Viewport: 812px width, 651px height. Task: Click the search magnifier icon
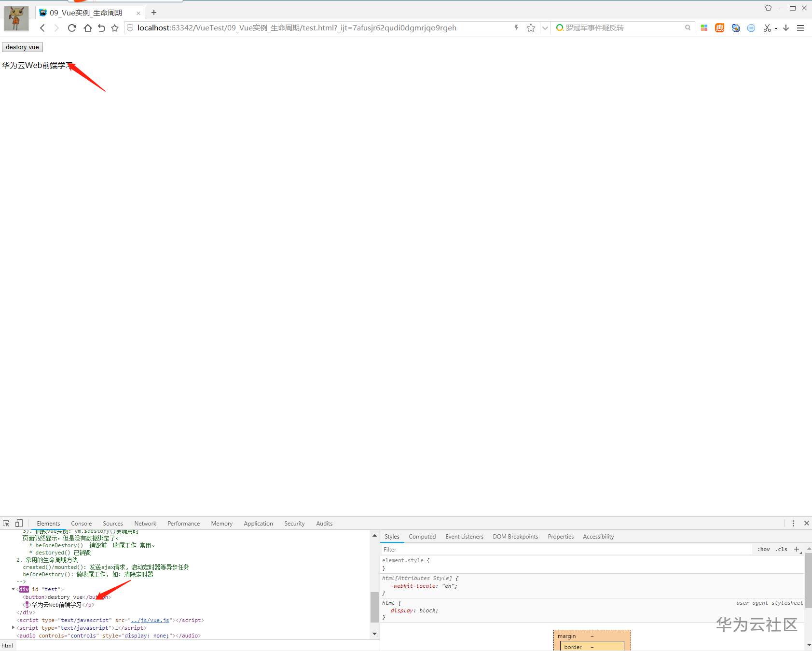coord(688,28)
